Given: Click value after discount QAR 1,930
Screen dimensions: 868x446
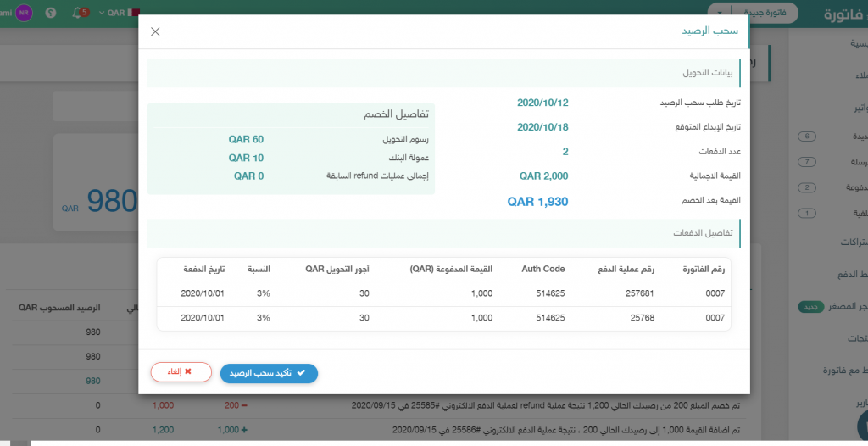Looking at the screenshot, I should (x=537, y=202).
